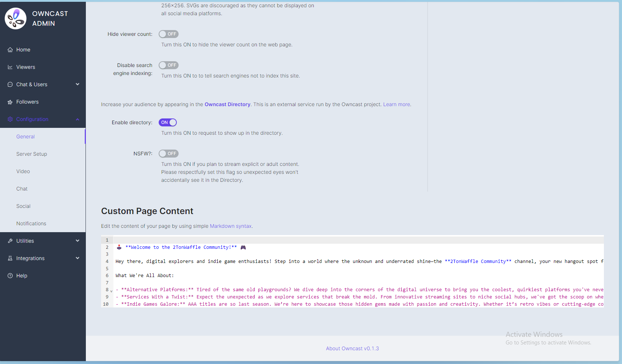Select the Chat & Users speech bubble icon
622x364 pixels.
point(10,84)
